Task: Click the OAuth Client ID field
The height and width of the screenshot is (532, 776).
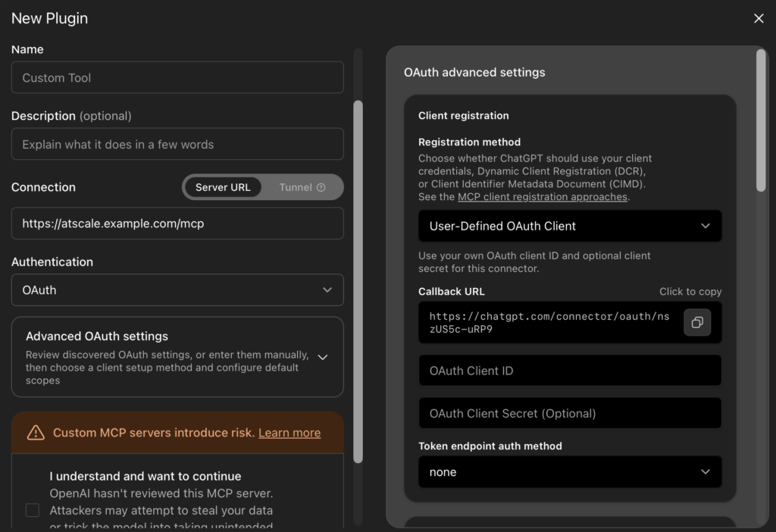Action: pos(570,370)
